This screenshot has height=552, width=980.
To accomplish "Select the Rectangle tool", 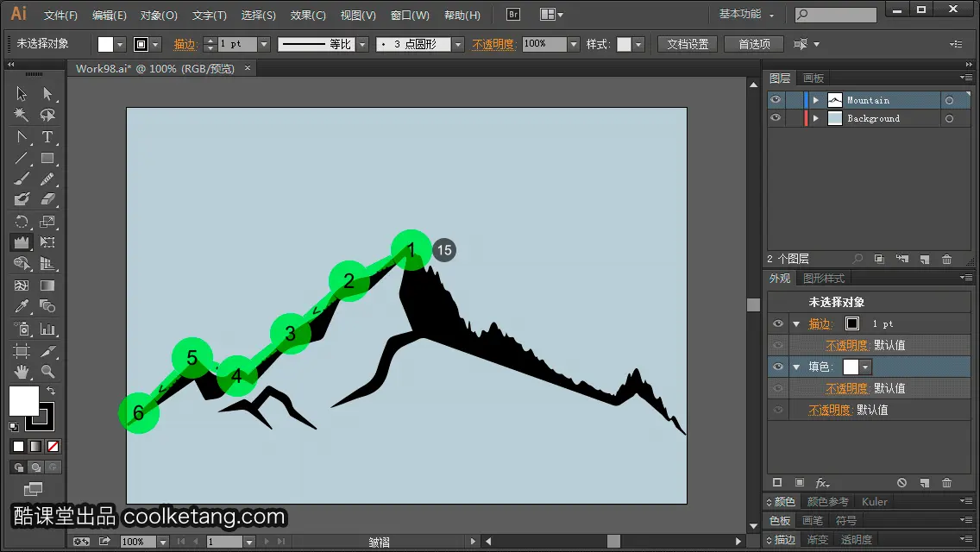I will point(47,158).
